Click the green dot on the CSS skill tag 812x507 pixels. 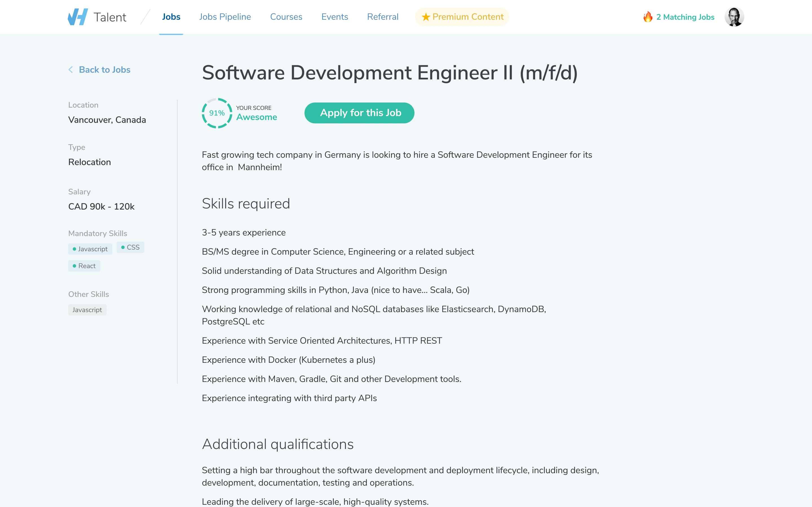(x=123, y=247)
